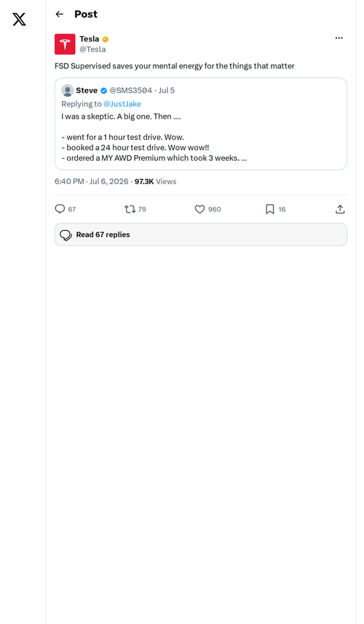Click Tesla's gold verified badge

[106, 39]
